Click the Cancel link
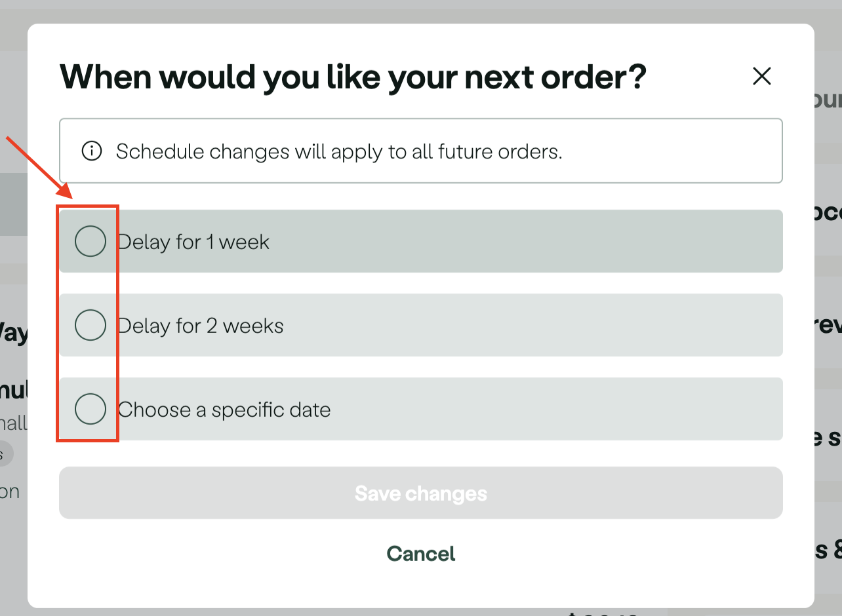This screenshot has height=616, width=842. pos(421,554)
